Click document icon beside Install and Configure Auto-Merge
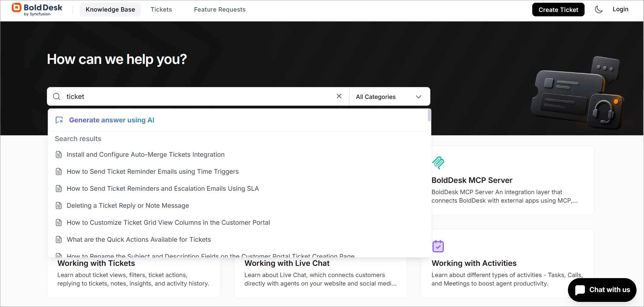Viewport: 644px width, 307px height. click(x=59, y=155)
